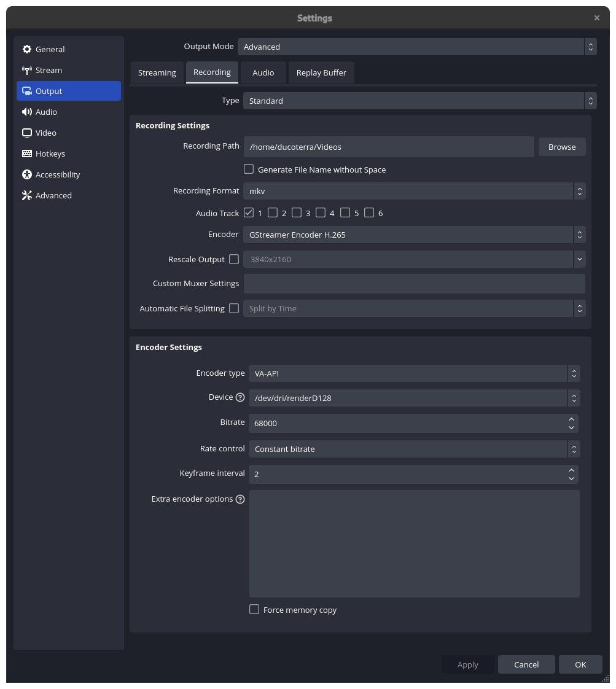Switch to the Streaming tab
Image resolution: width=616 pixels, height=689 pixels.
(157, 72)
